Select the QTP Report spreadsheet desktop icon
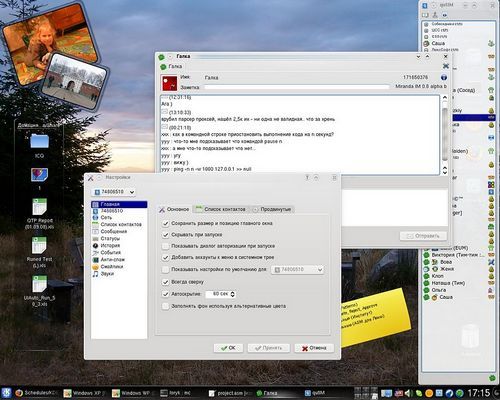This screenshot has width=500, height=400. [39, 213]
